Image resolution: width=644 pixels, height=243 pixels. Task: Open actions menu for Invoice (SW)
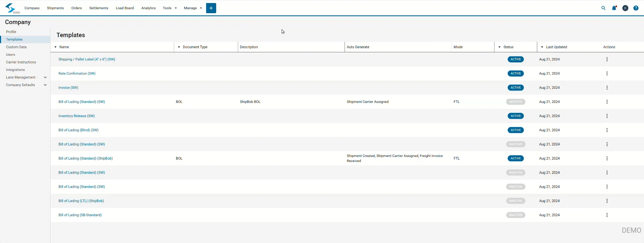607,88
